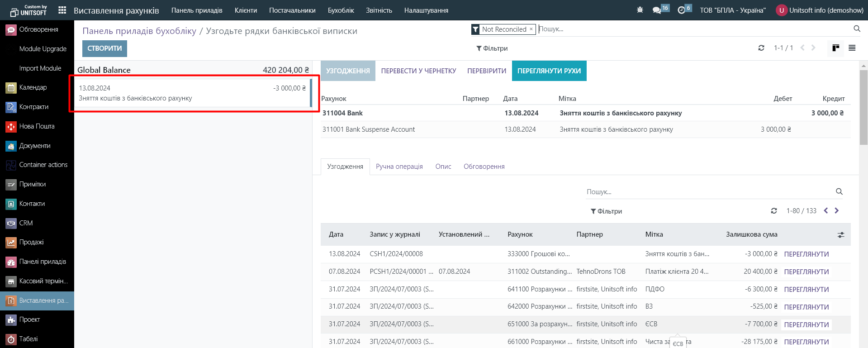The height and width of the screenshot is (348, 868).
Task: Switch to kanban view icon
Action: (835, 48)
